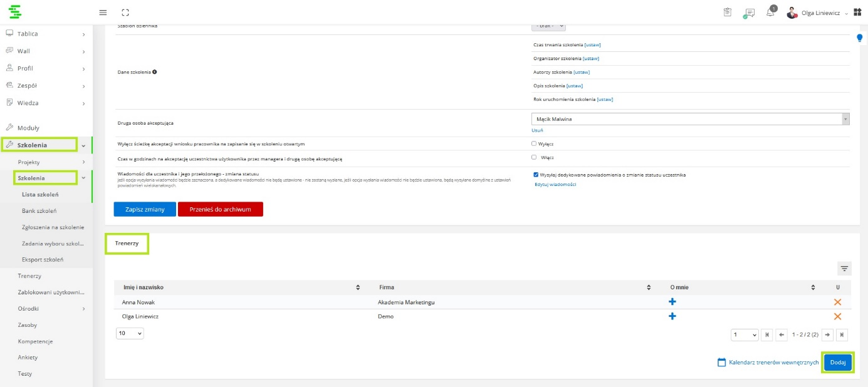Image resolution: width=868 pixels, height=387 pixels.
Task: Enable the Włącz acceptance time checkbox
Action: click(x=534, y=157)
